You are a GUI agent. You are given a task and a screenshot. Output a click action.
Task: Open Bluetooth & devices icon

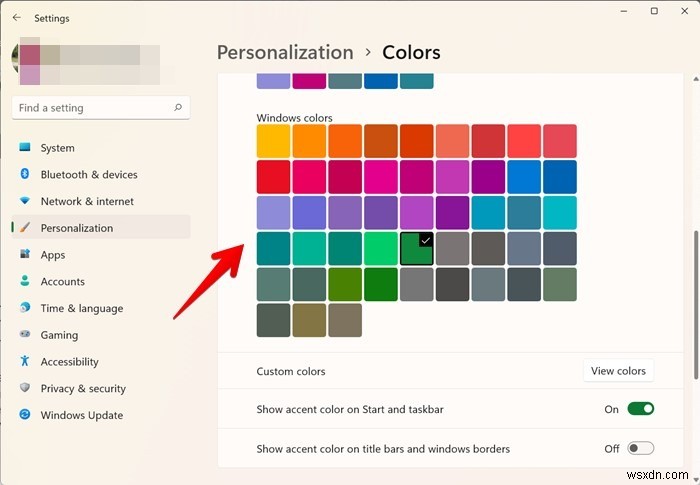[25, 174]
